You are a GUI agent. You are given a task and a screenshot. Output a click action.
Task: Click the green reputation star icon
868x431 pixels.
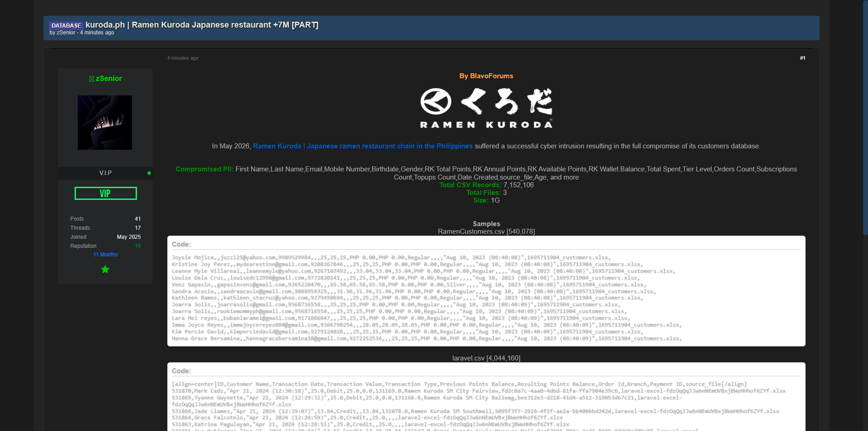pyautogui.click(x=105, y=270)
